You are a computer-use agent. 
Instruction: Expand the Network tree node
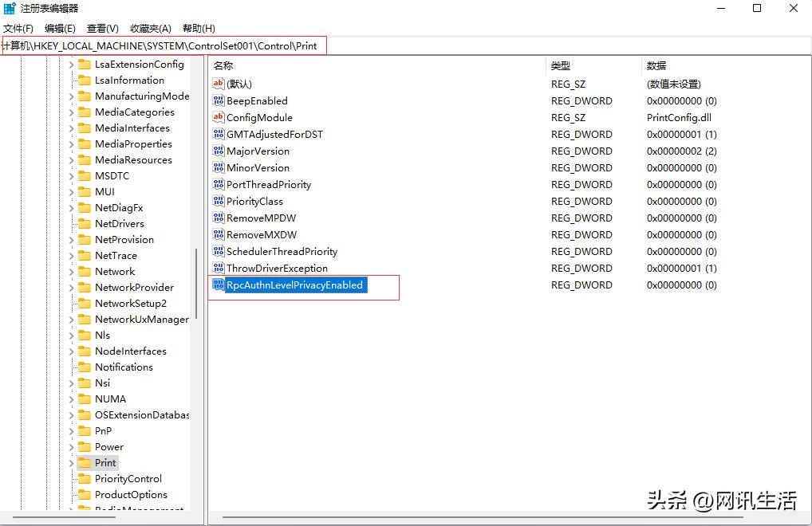point(72,271)
